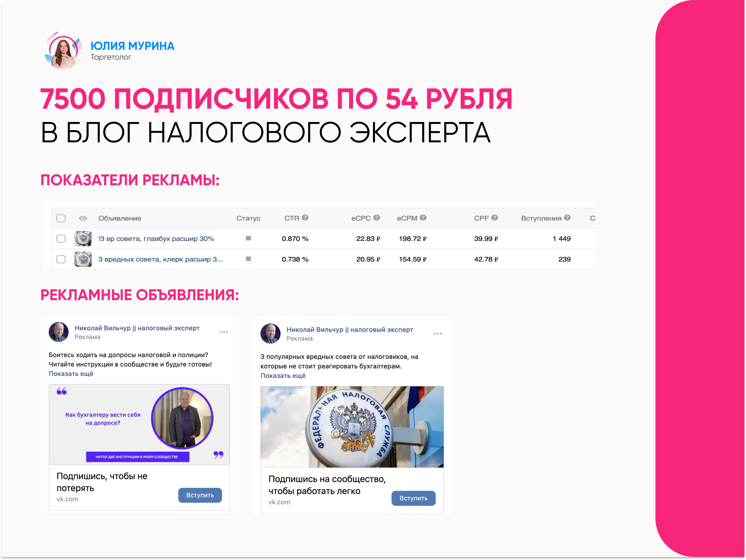The width and height of the screenshot is (746, 560).
Task: Open thumbnail of '3 вредных совета, клерк' ad
Action: (x=83, y=259)
